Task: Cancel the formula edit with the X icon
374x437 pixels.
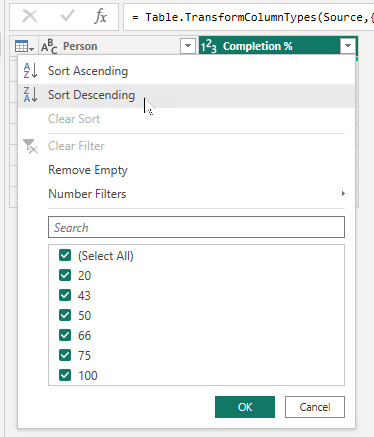Action: pyautogui.click(x=30, y=16)
